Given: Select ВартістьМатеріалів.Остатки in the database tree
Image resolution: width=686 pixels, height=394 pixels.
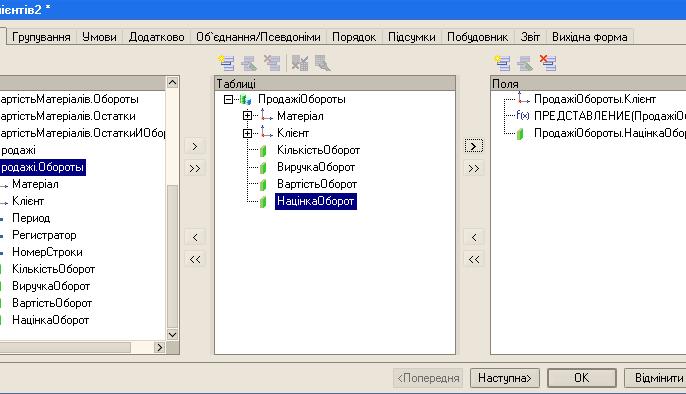Looking at the screenshot, I should (x=68, y=116).
